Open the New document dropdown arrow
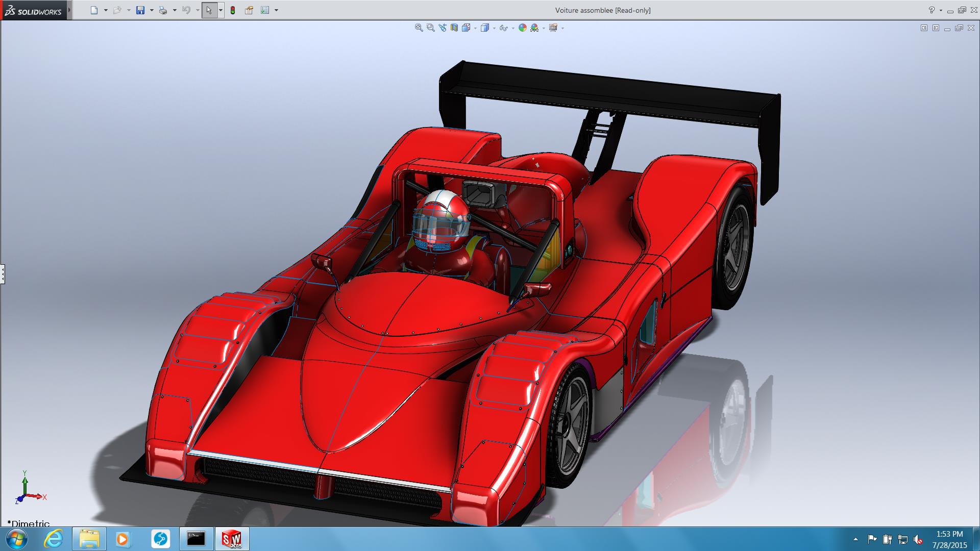Screen dimensions: 980x551 [106, 10]
